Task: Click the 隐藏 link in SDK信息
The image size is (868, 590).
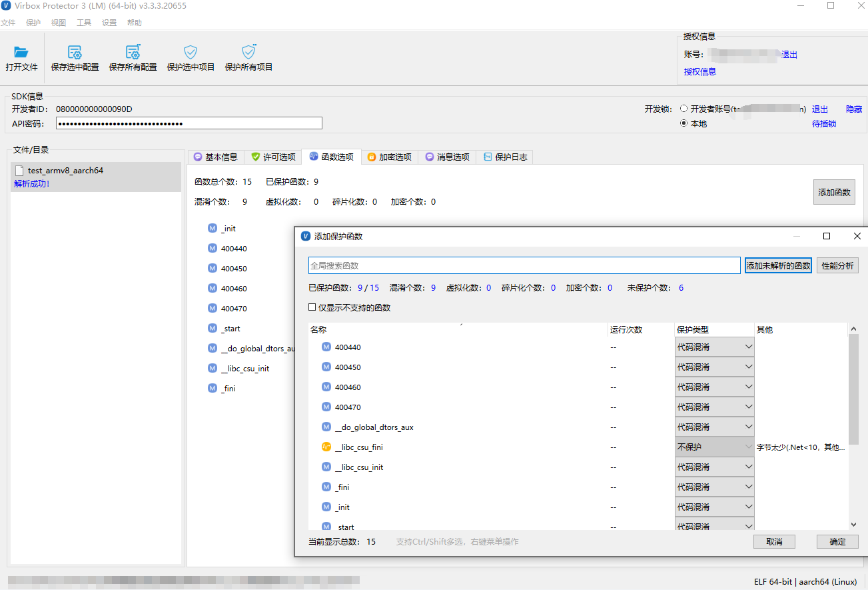Action: [854, 109]
